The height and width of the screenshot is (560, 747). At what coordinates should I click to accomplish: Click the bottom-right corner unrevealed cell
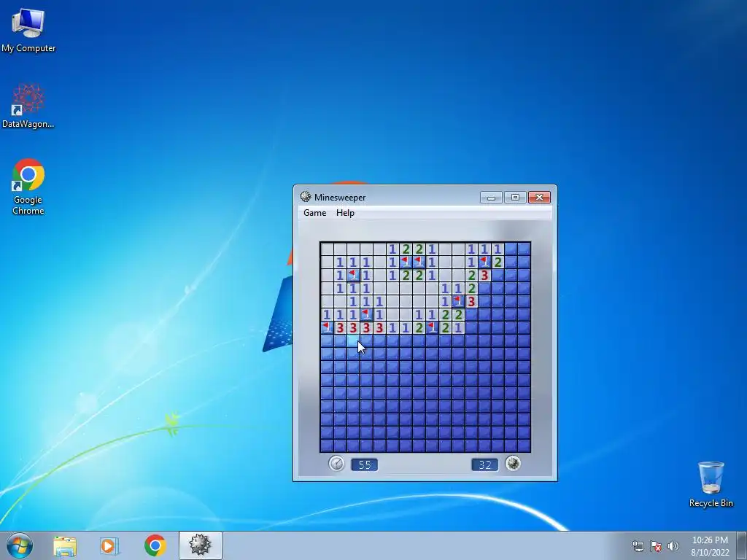click(x=524, y=446)
